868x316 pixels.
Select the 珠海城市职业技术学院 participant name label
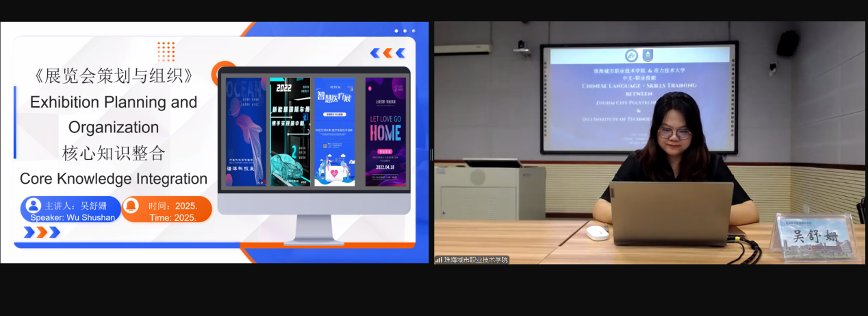pos(476,260)
